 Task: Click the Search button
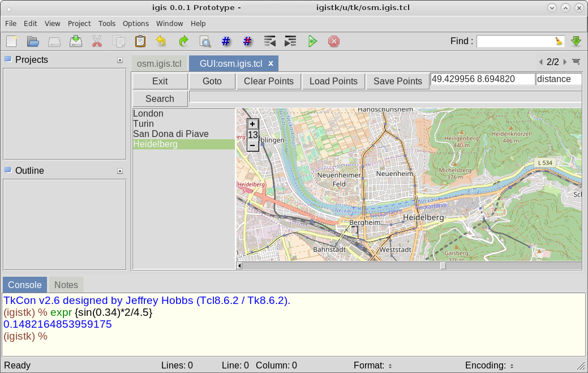click(x=160, y=99)
